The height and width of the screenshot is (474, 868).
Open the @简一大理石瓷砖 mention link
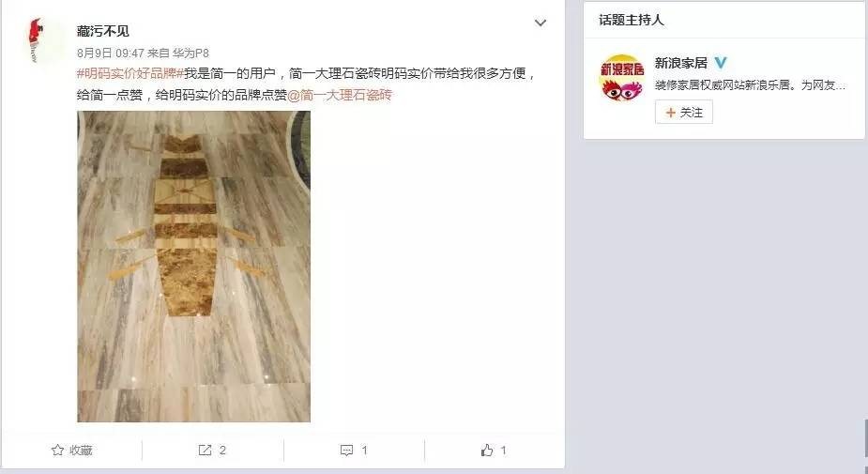340,95
